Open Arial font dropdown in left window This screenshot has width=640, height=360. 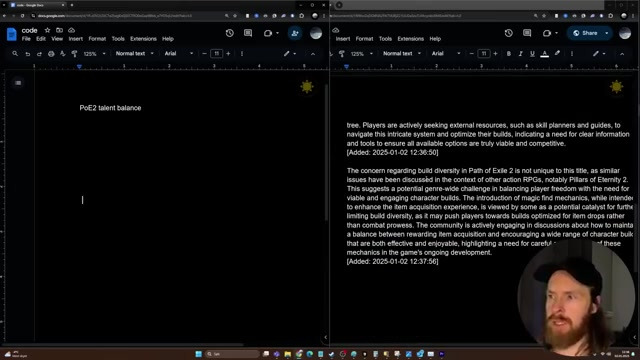(178, 53)
